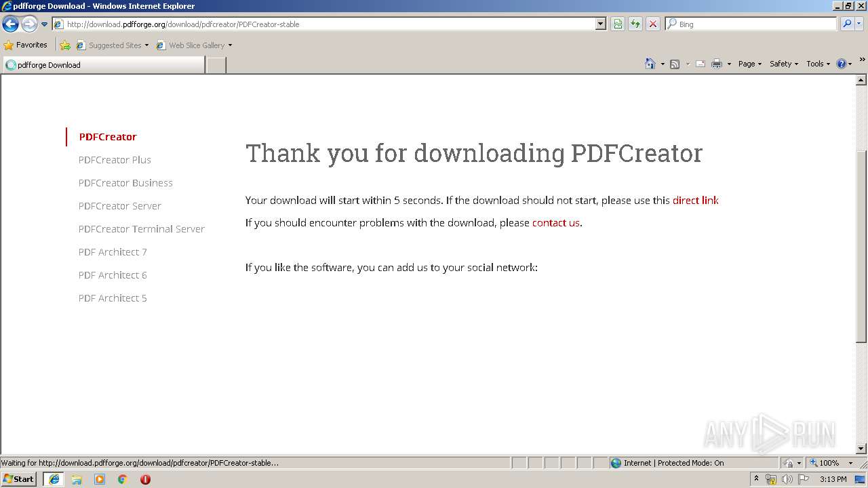
Task: Click the RSS feeds icon
Action: point(675,64)
